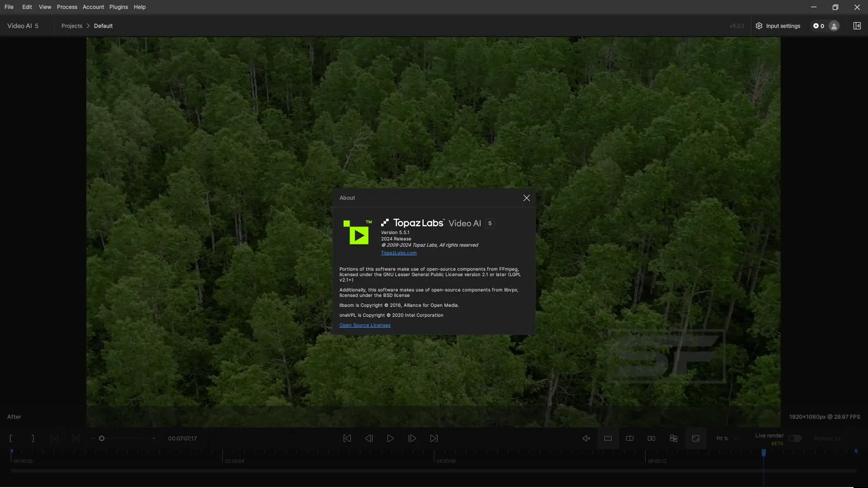Toggle the mute audio icon
The height and width of the screenshot is (488, 868).
586,438
